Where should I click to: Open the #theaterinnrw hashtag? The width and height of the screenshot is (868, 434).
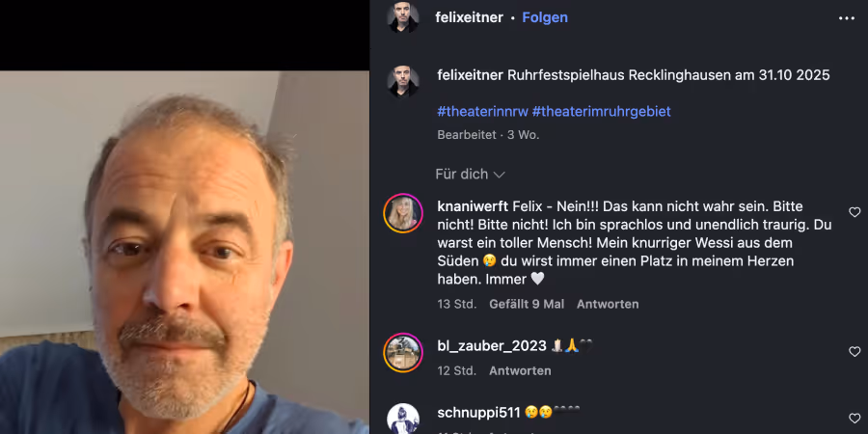coord(482,111)
